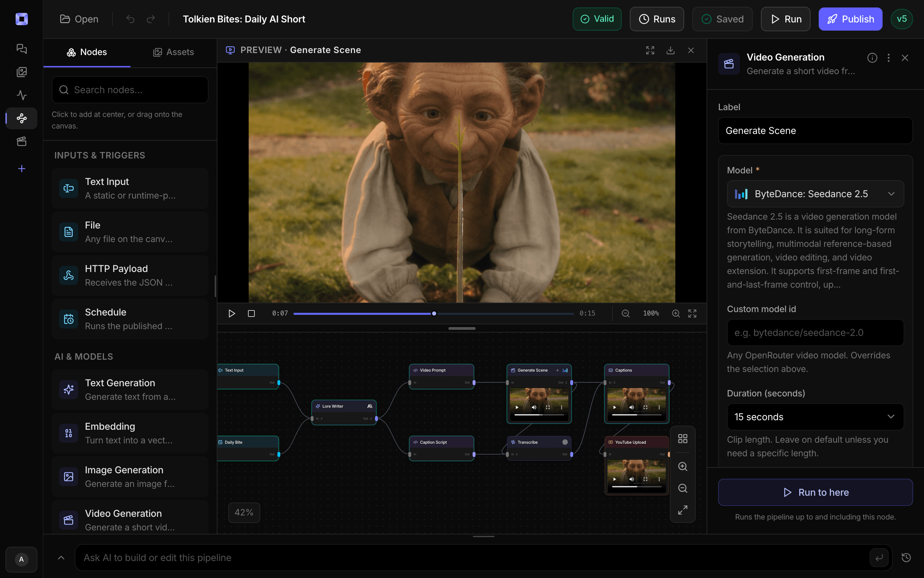Select the pipeline workflow icon in sidebar

point(22,118)
